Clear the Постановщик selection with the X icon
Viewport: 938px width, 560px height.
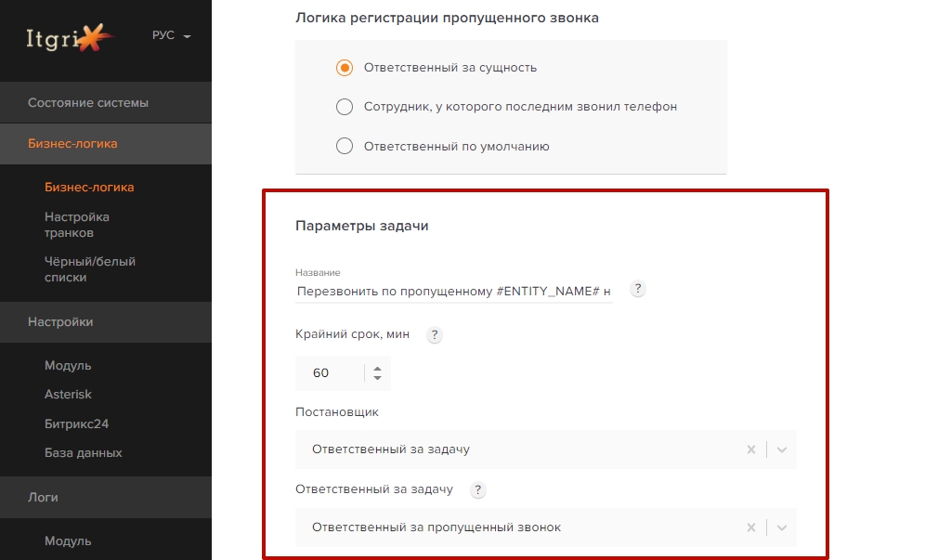coord(750,449)
